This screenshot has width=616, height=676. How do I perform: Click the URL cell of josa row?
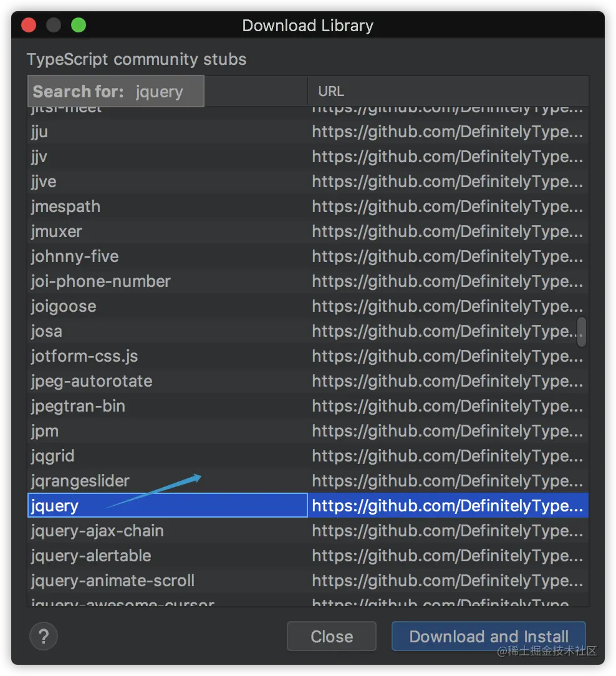448,332
